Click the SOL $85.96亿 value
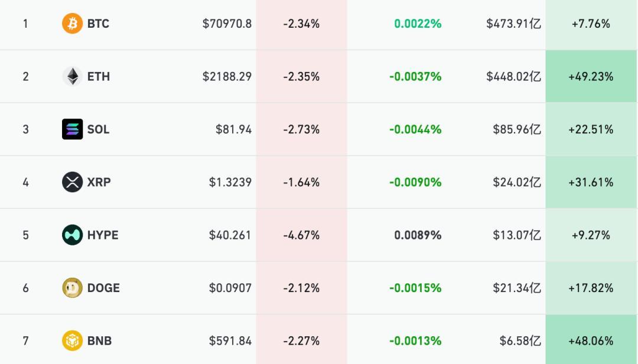The height and width of the screenshot is (364, 638). point(517,129)
